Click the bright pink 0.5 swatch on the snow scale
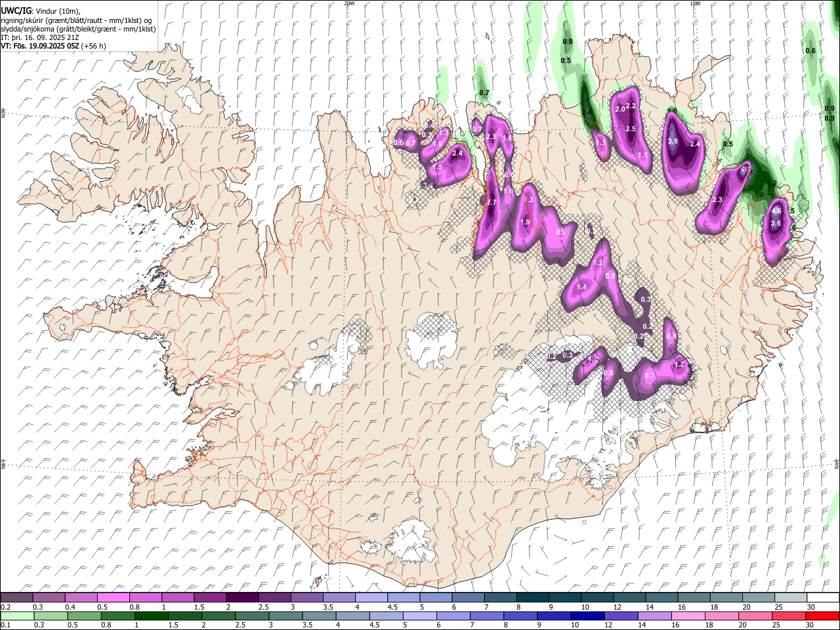Screen dimensions: 840x630 [113, 598]
